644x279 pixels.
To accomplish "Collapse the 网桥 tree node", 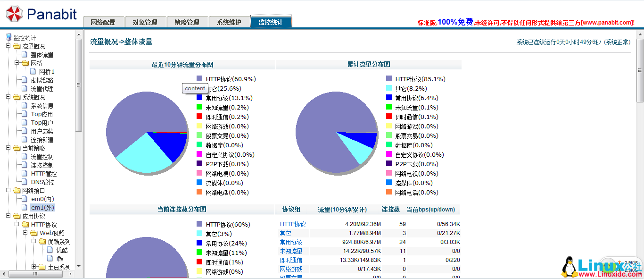I will (x=17, y=63).
